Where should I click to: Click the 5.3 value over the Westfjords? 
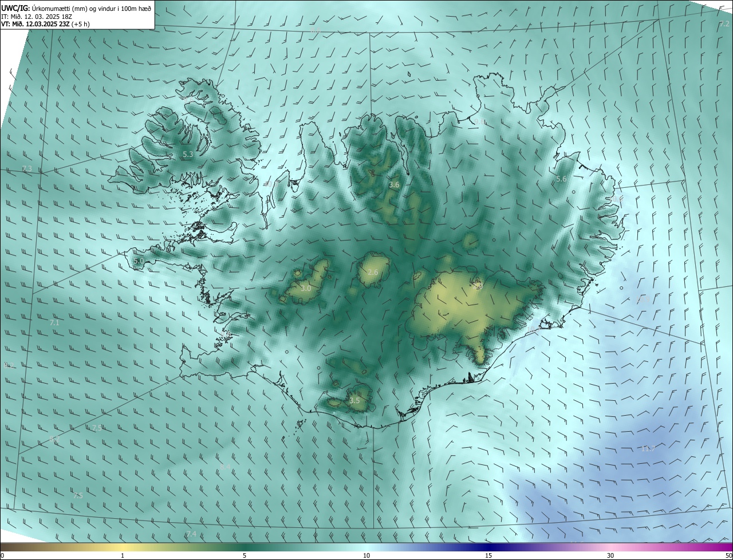tap(188, 155)
